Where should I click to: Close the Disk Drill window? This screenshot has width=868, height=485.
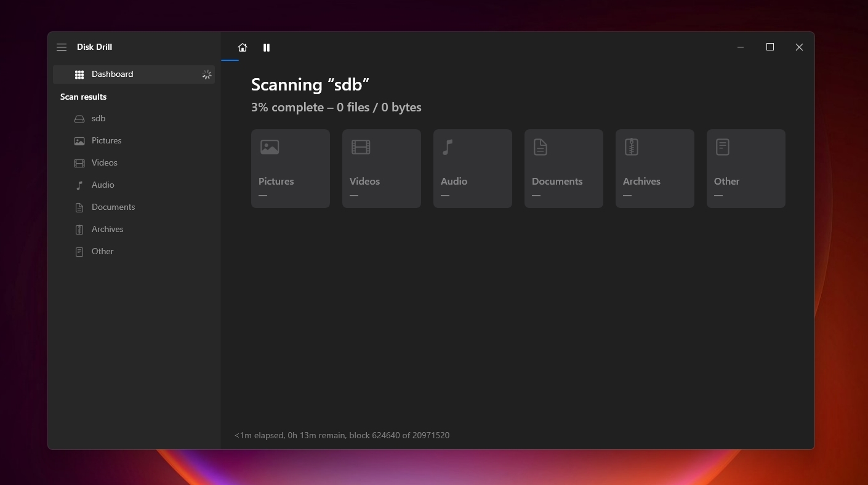[799, 47]
